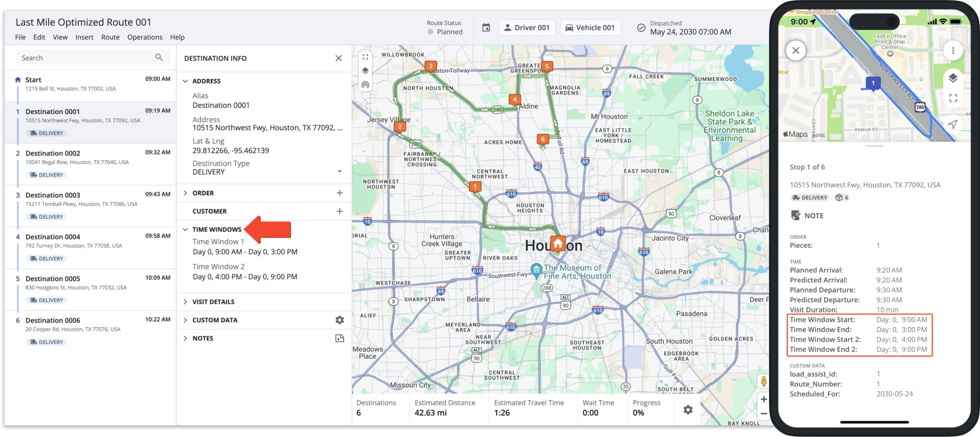Collapse the ADDRESS section
The height and width of the screenshot is (437, 980).
(x=185, y=81)
